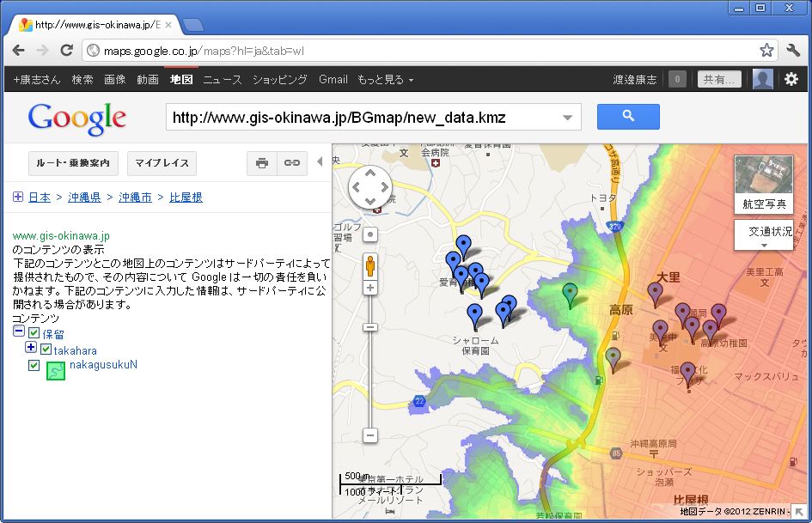Click the nakagusukuN layer link

coord(103,364)
